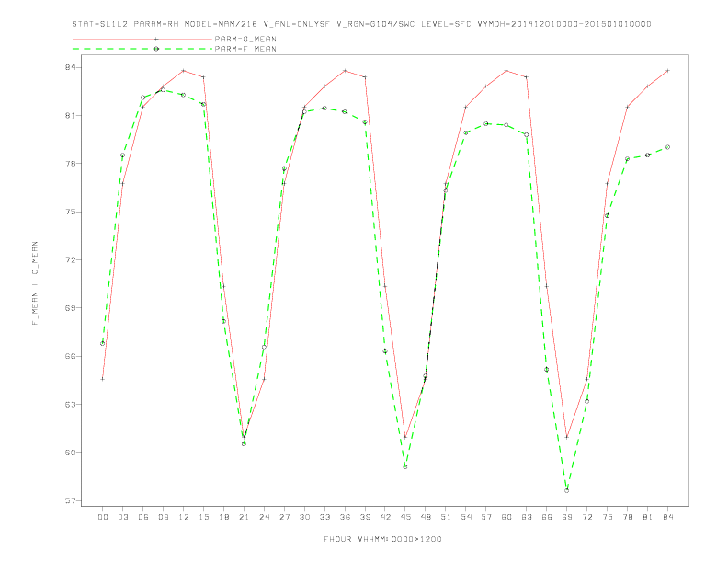Click the legend label PARM=F_MEAN
Viewport: 728px width, 563px height.
click(x=245, y=49)
